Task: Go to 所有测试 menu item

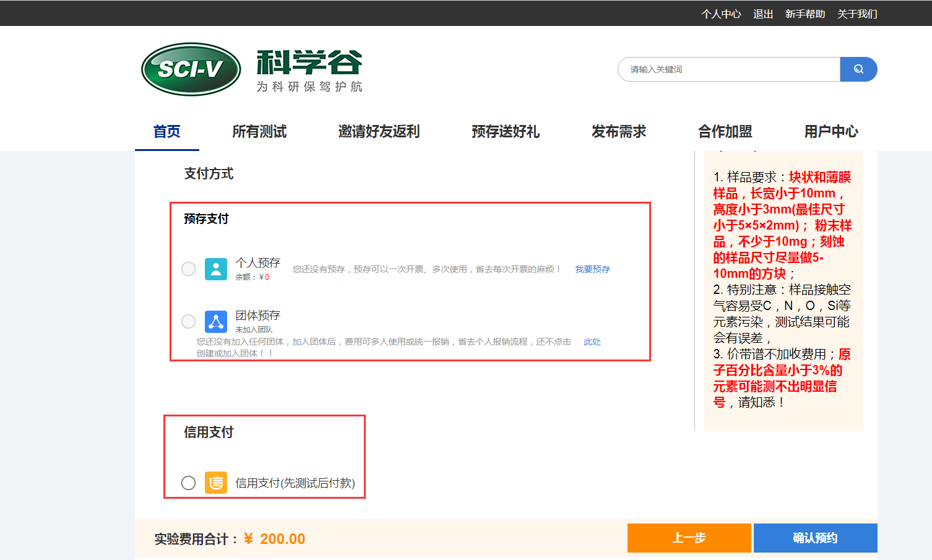Action: [x=259, y=132]
